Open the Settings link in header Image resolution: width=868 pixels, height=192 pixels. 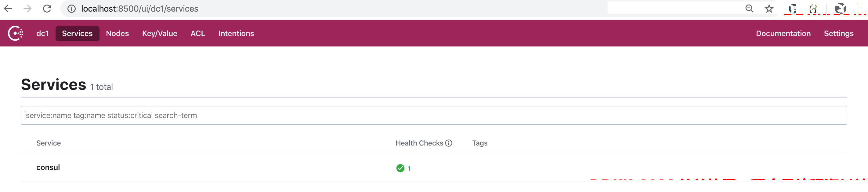(x=838, y=33)
